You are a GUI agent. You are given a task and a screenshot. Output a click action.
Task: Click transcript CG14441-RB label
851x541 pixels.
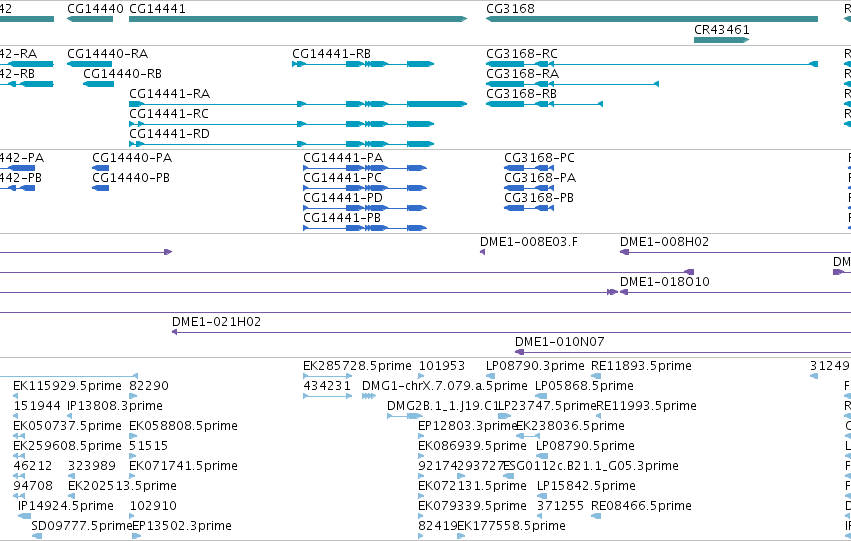pos(332,54)
